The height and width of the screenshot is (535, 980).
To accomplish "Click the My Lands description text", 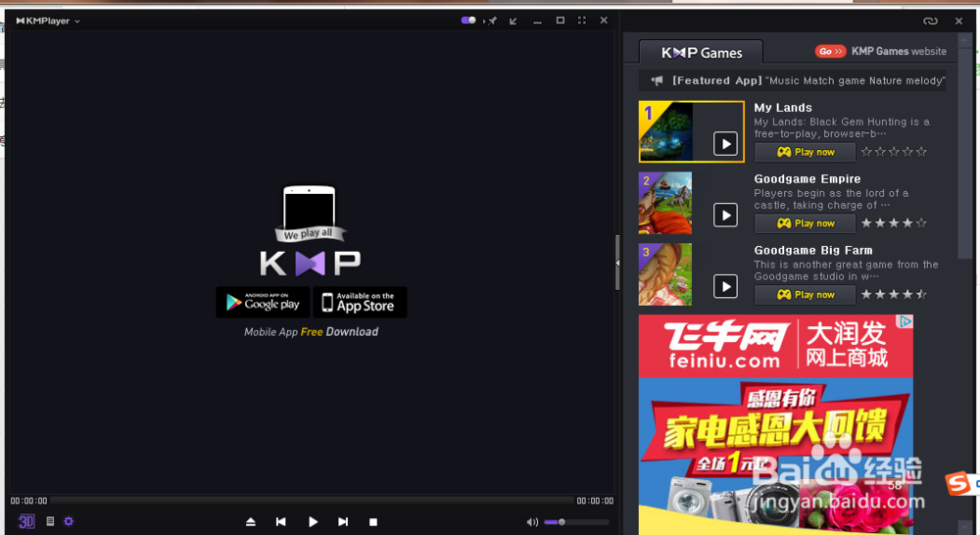I will pyautogui.click(x=841, y=127).
